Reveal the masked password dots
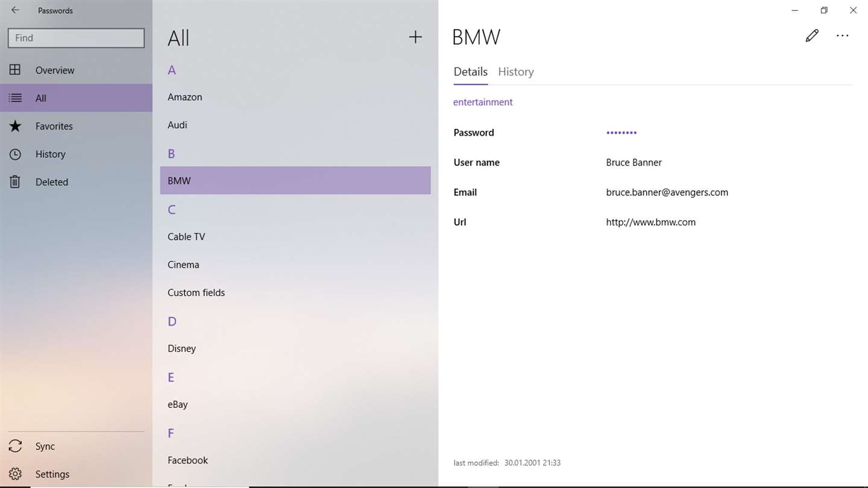868x488 pixels. (x=621, y=133)
